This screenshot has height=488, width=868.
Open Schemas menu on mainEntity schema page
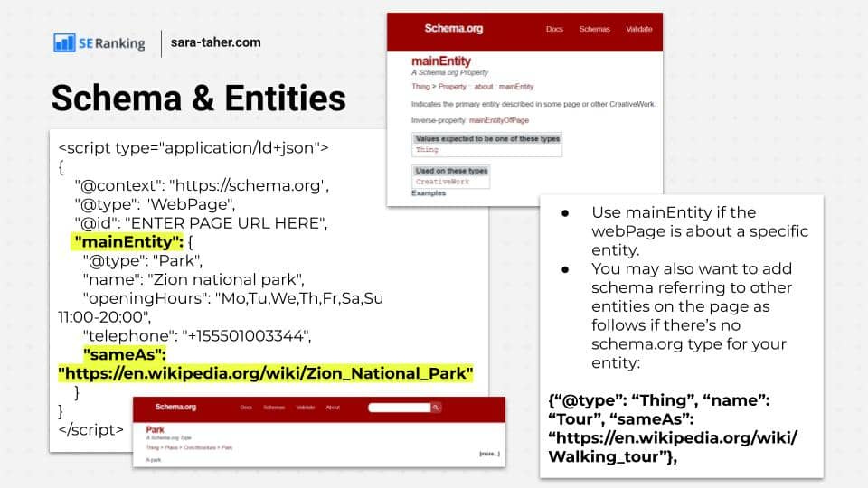(x=595, y=29)
